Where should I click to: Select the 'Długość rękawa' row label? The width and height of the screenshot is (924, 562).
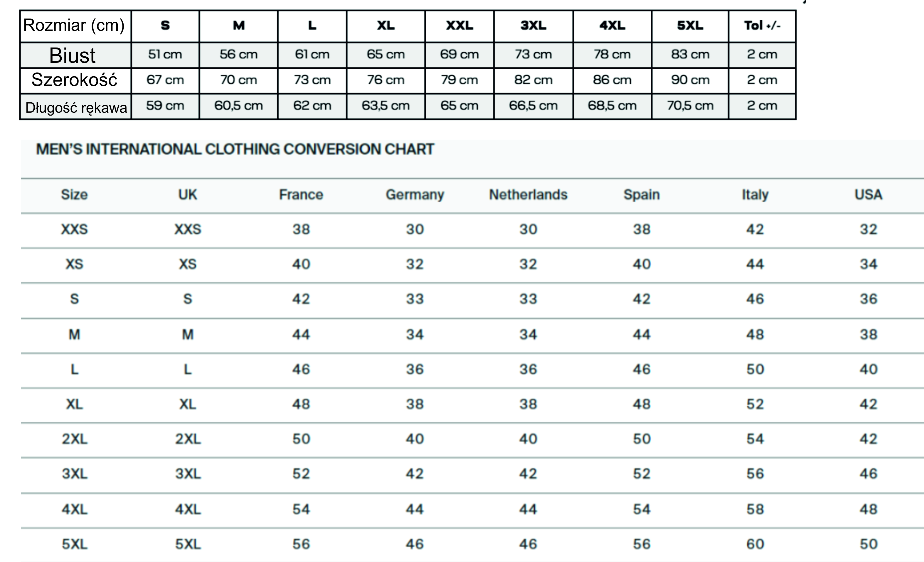click(76, 108)
